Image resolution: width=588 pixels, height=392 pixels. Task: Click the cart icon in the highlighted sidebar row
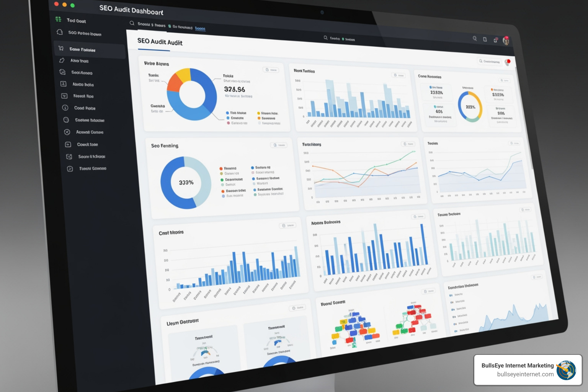(x=61, y=48)
